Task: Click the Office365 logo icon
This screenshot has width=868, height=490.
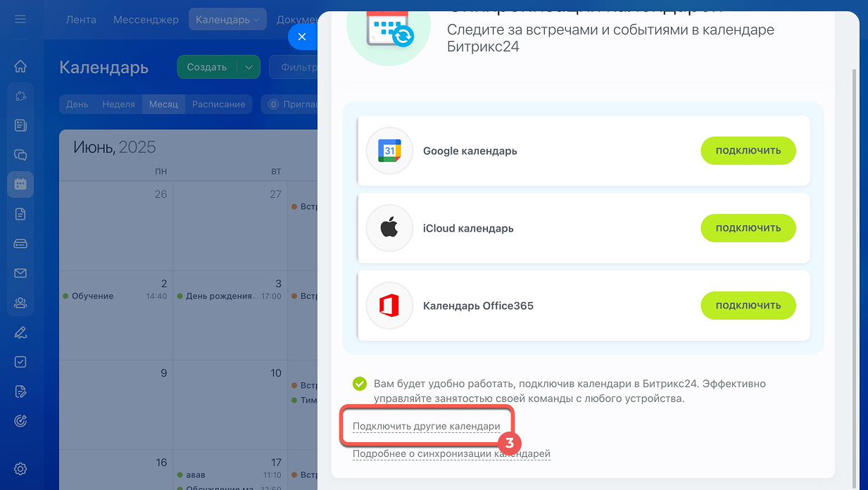Action: click(x=389, y=306)
